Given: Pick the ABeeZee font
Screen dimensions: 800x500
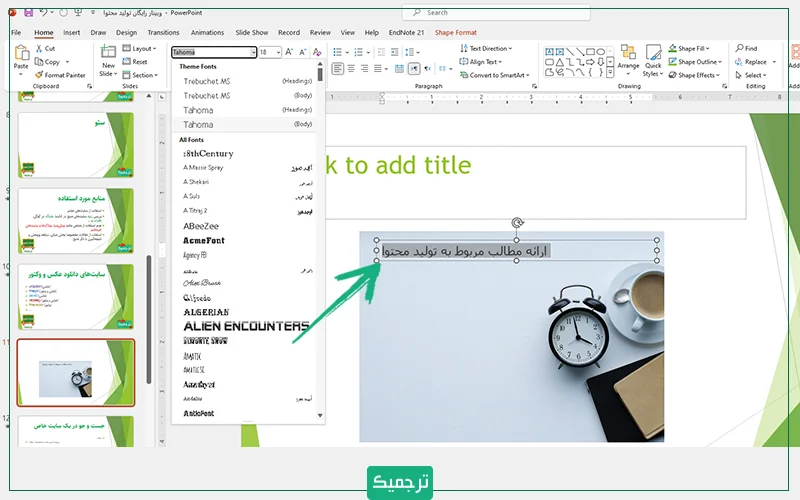Looking at the screenshot, I should click(x=201, y=226).
